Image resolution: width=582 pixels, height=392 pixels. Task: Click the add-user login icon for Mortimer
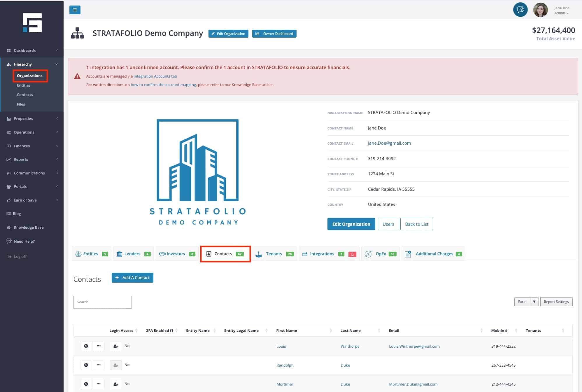point(116,384)
